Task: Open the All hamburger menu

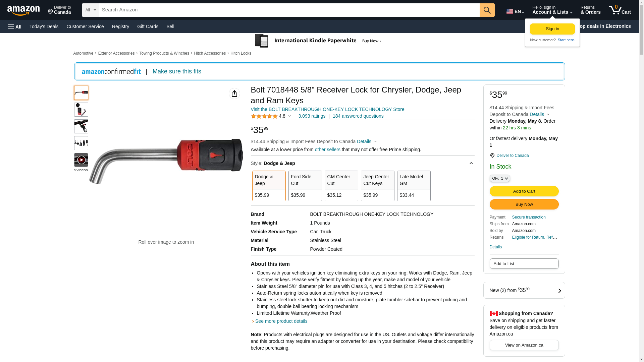Action: pos(15,26)
